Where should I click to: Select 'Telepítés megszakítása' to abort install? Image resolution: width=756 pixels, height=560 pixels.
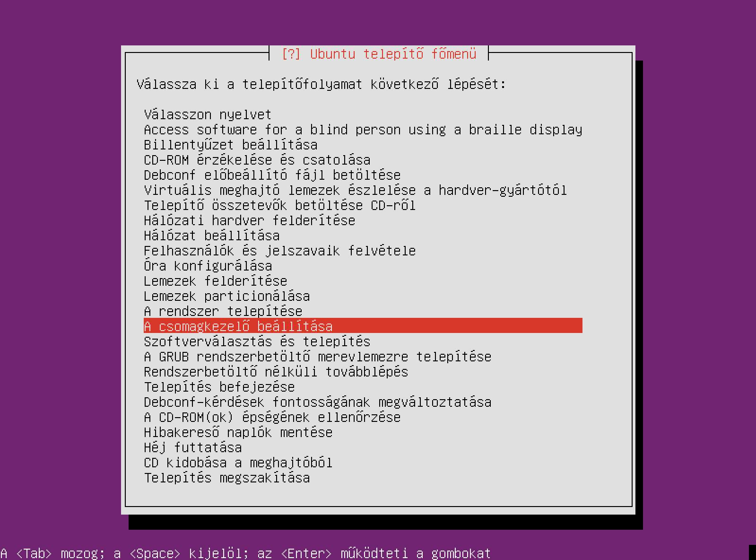click(363, 478)
